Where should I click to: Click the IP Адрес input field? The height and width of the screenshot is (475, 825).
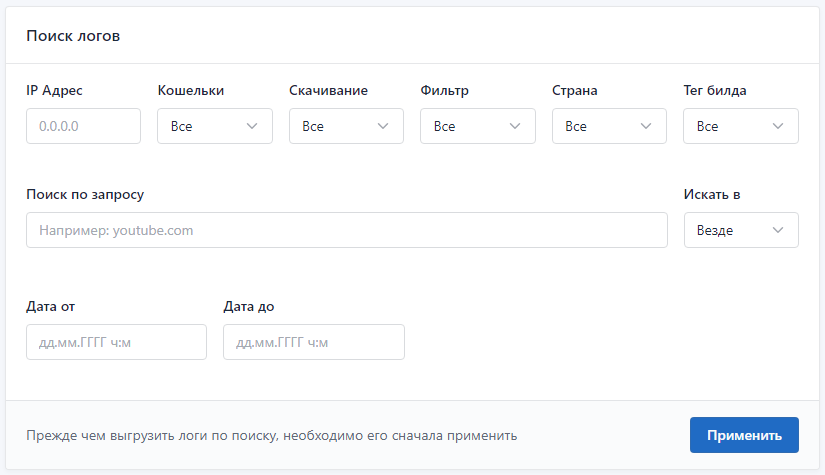click(x=83, y=126)
